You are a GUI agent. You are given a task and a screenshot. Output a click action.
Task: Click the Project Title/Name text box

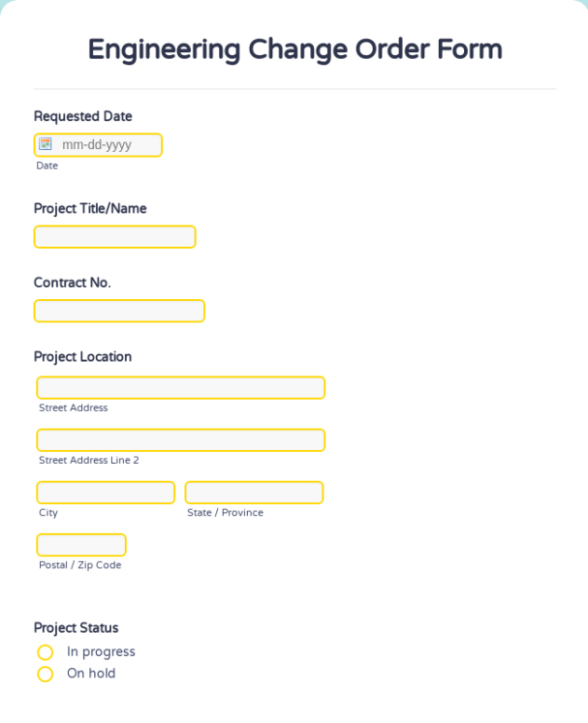(x=115, y=238)
